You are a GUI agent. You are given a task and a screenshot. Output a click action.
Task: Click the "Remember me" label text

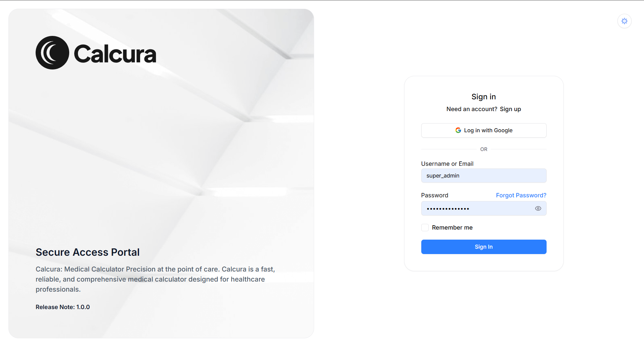point(452,228)
